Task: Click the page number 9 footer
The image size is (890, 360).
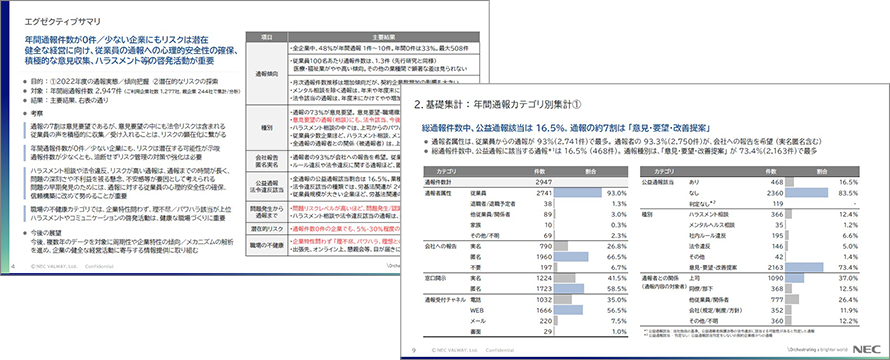Action: pyautogui.click(x=413, y=350)
